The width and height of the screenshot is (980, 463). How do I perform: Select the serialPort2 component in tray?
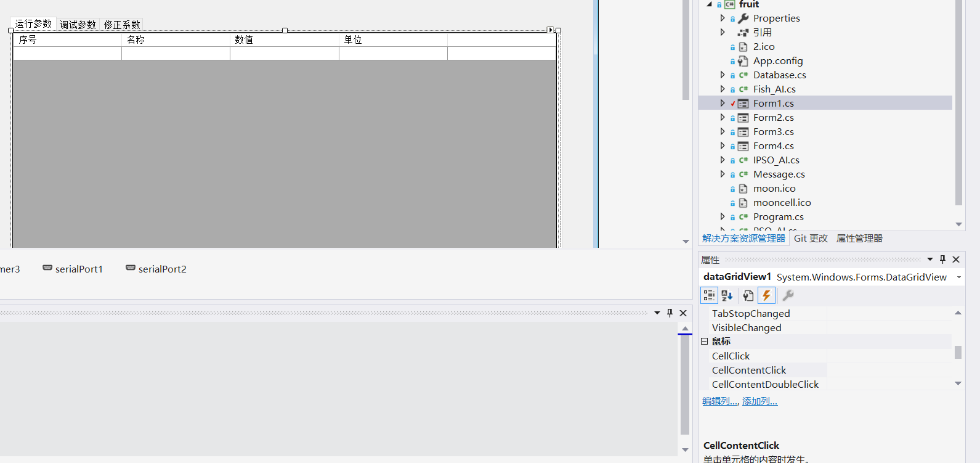tap(156, 269)
